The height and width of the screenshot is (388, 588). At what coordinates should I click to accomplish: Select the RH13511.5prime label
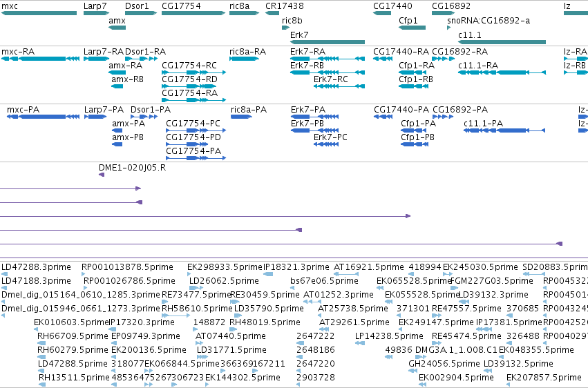[x=74, y=378]
